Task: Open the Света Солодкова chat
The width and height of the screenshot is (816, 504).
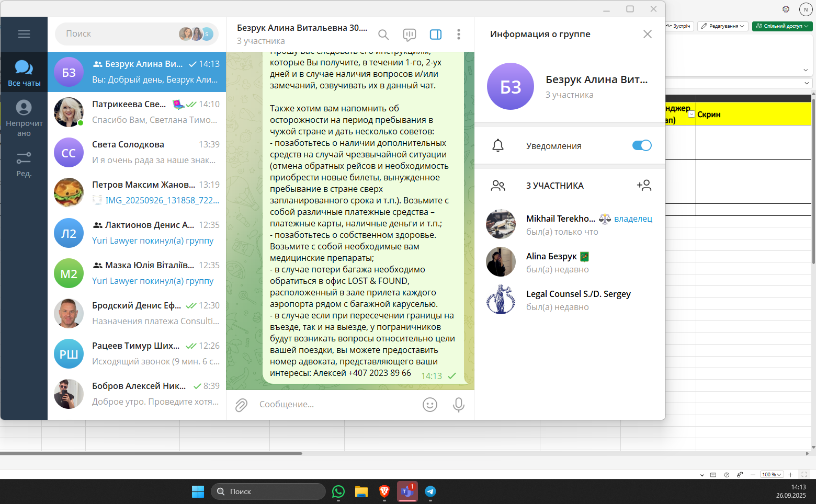Action: click(137, 153)
